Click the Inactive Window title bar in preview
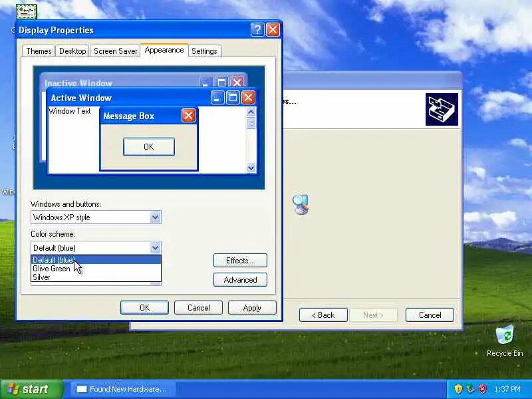Image resolution: width=532 pixels, height=399 pixels. [x=144, y=81]
